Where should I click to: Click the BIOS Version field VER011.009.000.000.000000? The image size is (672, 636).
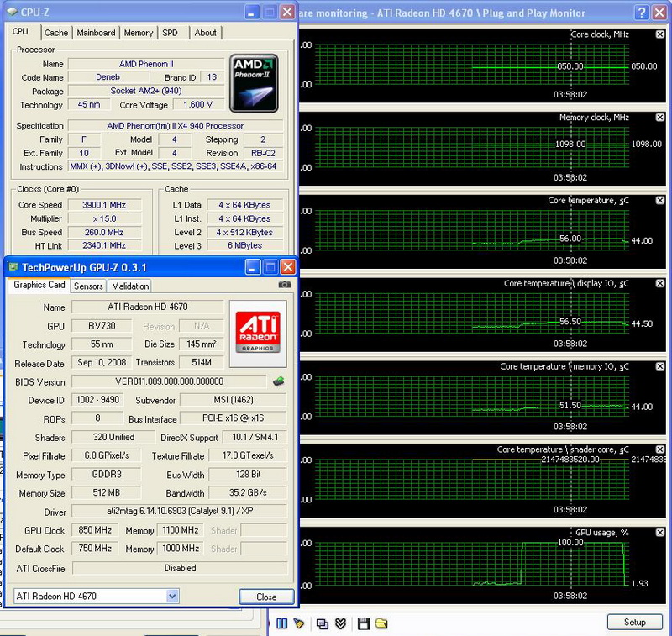pos(170,381)
